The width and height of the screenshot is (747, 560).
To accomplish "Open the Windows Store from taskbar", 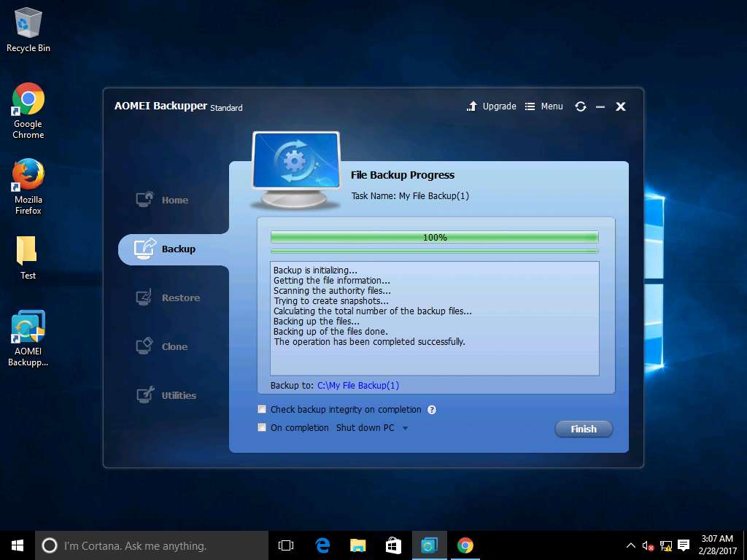I will click(x=393, y=545).
